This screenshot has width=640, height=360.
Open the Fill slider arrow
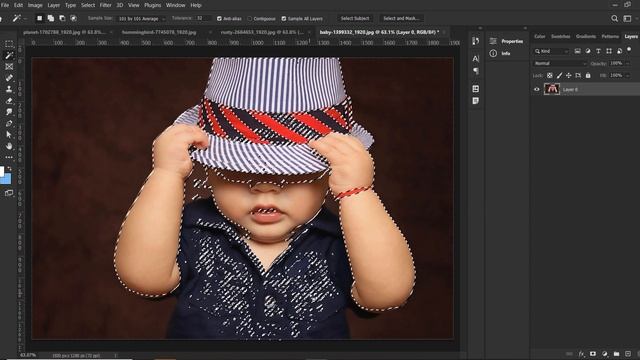[x=627, y=76]
